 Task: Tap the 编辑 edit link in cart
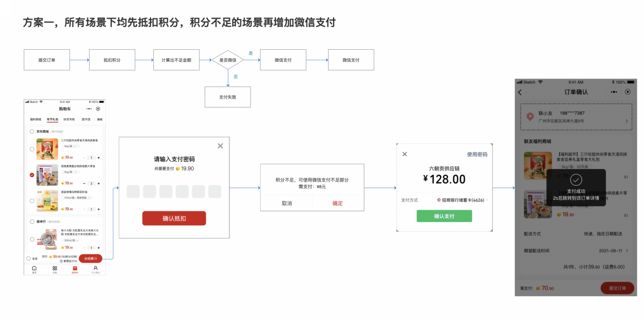pos(100,119)
